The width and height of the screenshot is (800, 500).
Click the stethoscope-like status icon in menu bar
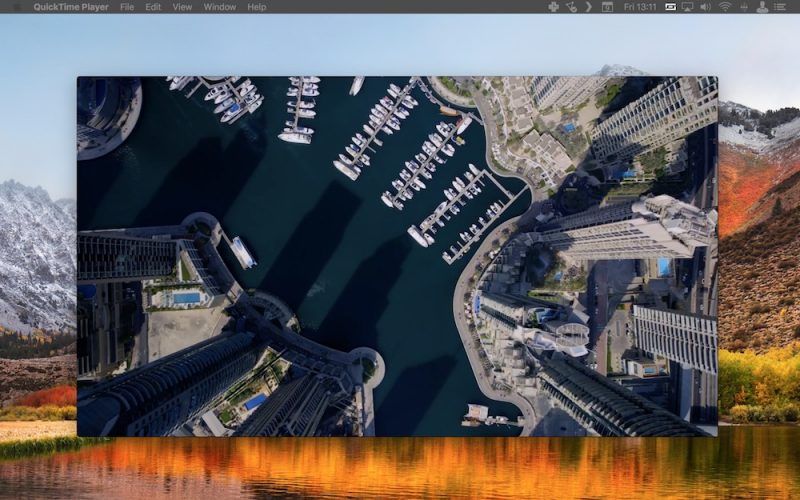571,7
